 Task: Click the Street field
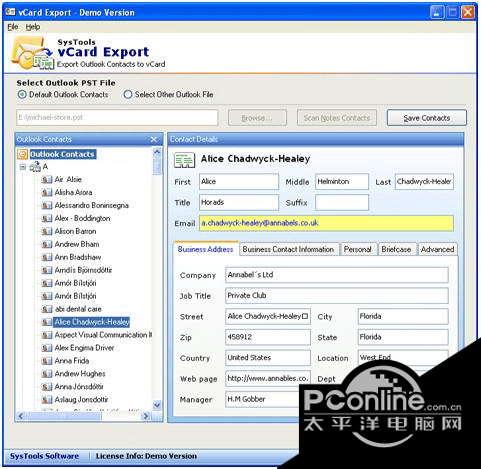point(268,316)
